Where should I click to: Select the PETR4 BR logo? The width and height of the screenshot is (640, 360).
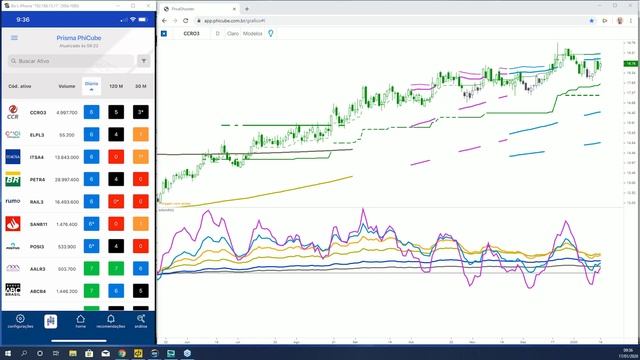click(x=13, y=179)
